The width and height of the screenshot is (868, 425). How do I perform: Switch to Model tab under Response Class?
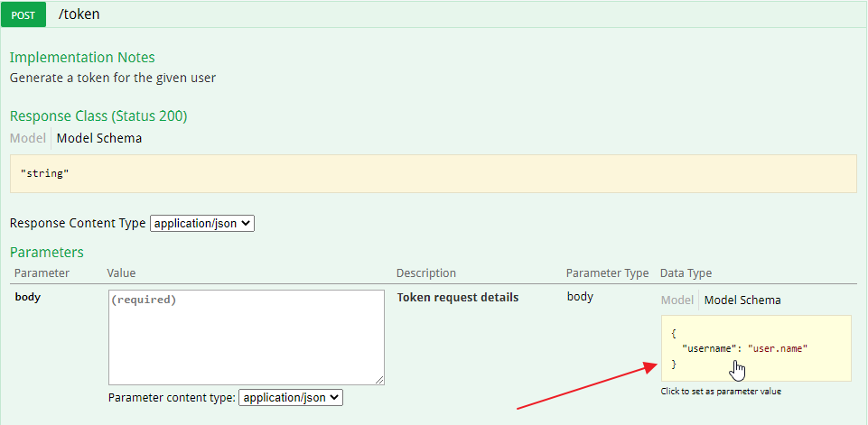pos(27,138)
